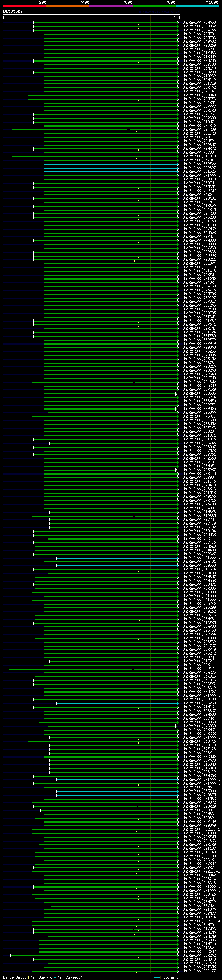Select hit UniRef100_A2PZF2
The height and width of the screenshot is (980, 222).
pos(199,405)
